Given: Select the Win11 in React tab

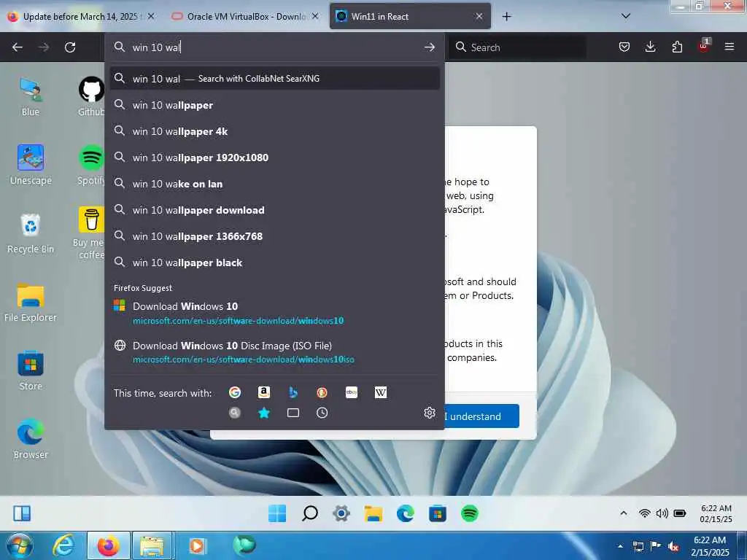Looking at the screenshot, I should [x=409, y=17].
